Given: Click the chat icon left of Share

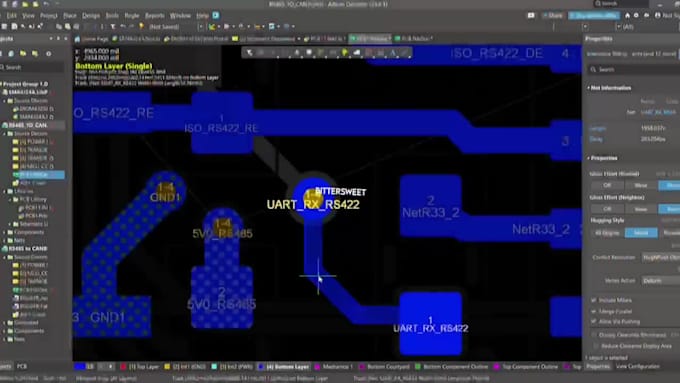Looking at the screenshot, I should (531, 15).
